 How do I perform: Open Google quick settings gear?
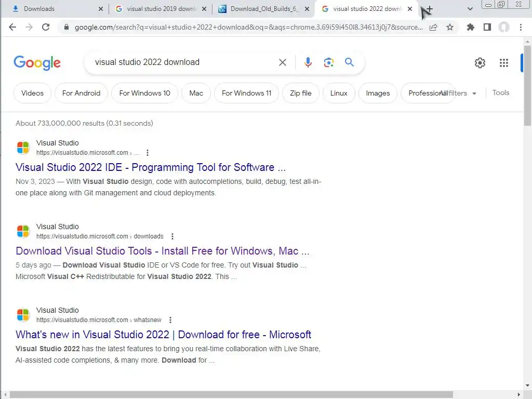(480, 63)
